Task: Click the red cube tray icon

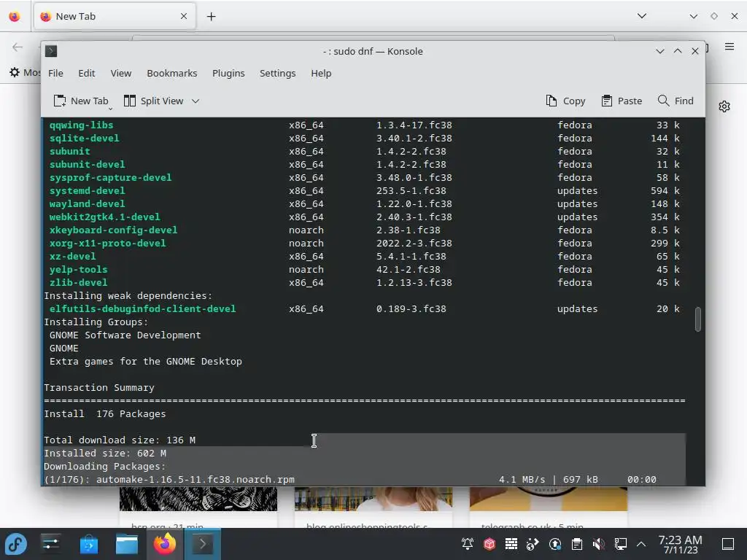Action: pyautogui.click(x=489, y=544)
